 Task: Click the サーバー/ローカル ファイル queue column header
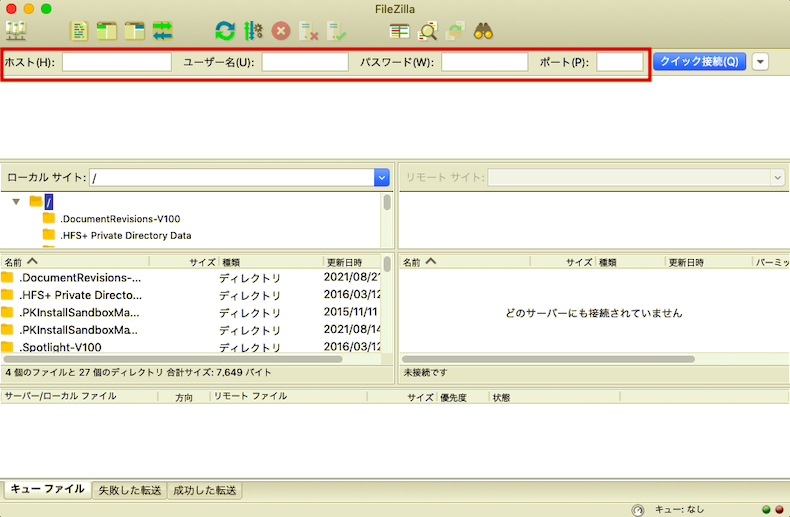(x=79, y=397)
